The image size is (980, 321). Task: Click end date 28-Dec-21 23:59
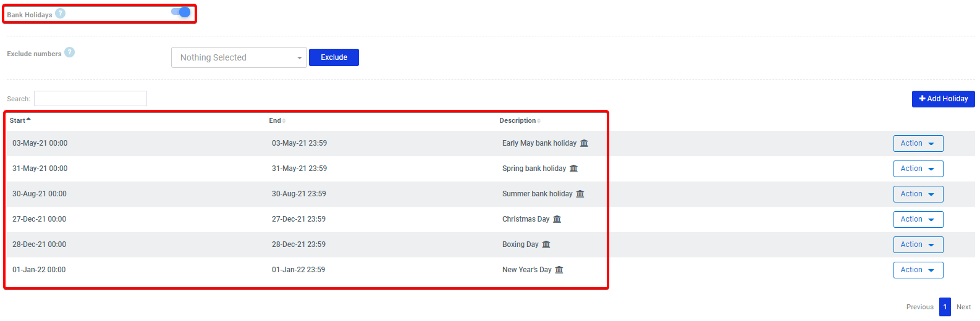click(x=299, y=244)
